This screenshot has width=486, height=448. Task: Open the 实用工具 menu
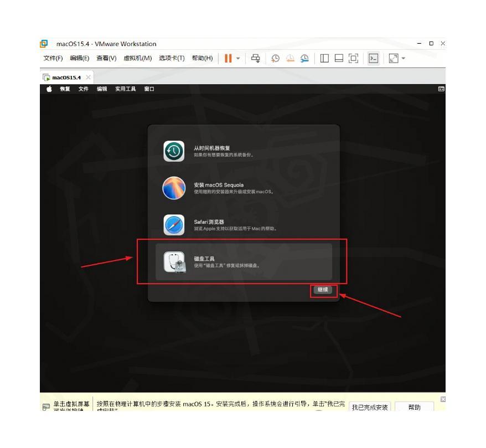tap(126, 89)
